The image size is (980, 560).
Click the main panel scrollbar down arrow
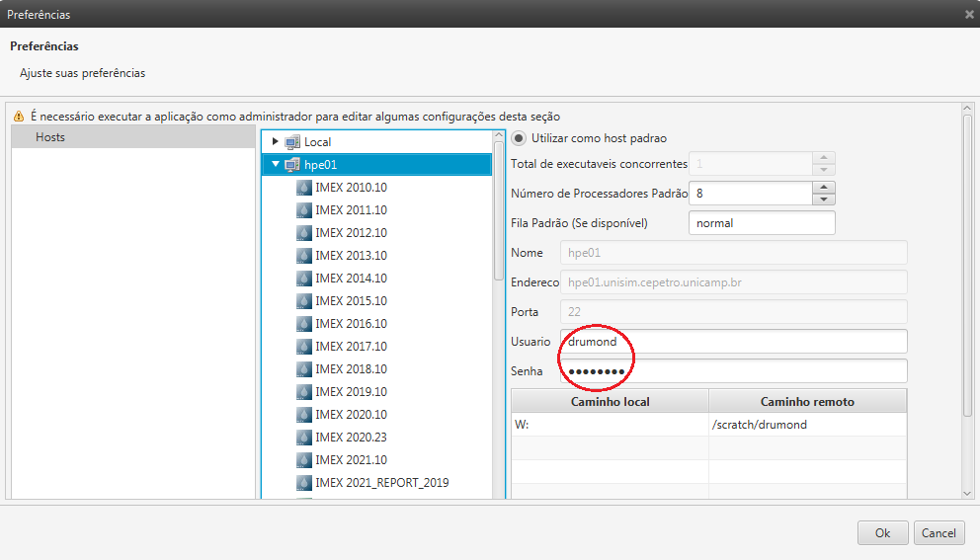(x=967, y=493)
